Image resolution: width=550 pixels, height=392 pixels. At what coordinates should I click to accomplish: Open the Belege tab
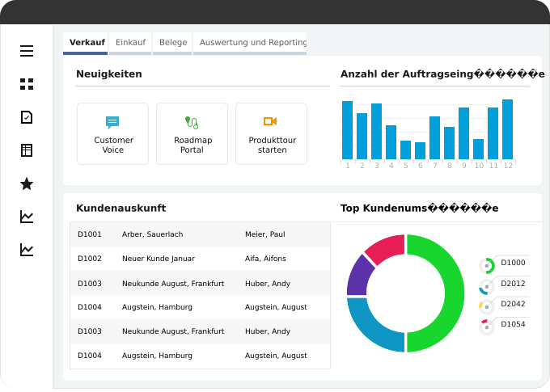(x=172, y=43)
